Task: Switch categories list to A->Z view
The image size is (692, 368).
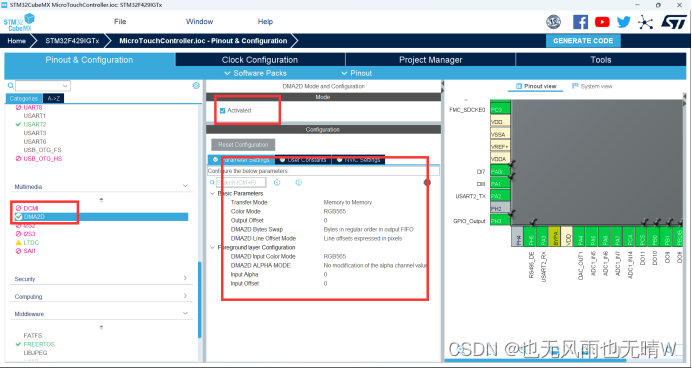Action: (53, 98)
